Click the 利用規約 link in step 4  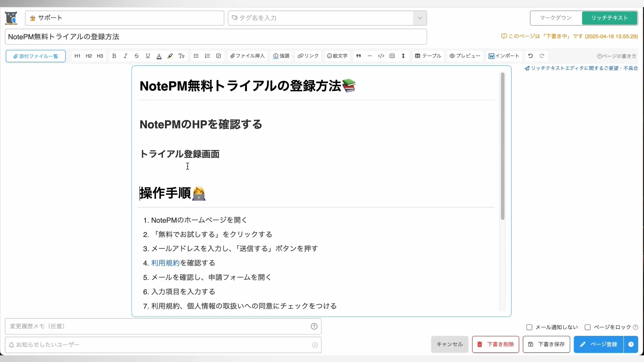[165, 263]
